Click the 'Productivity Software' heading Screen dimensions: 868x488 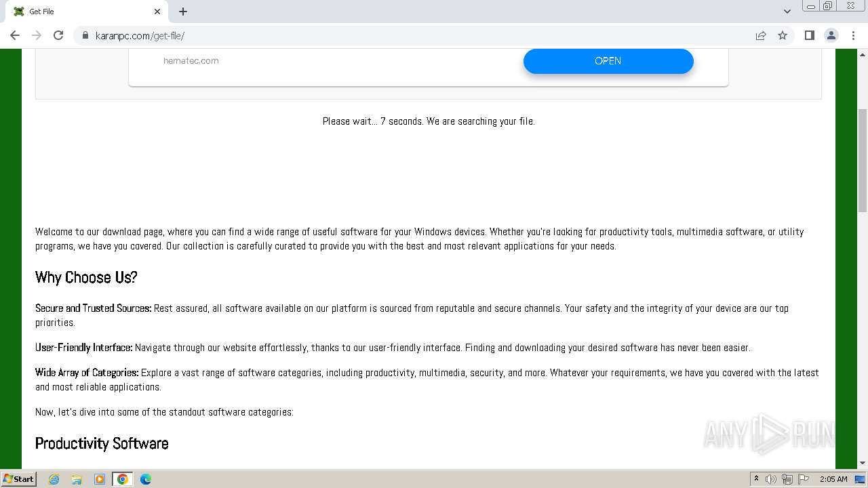tap(102, 443)
